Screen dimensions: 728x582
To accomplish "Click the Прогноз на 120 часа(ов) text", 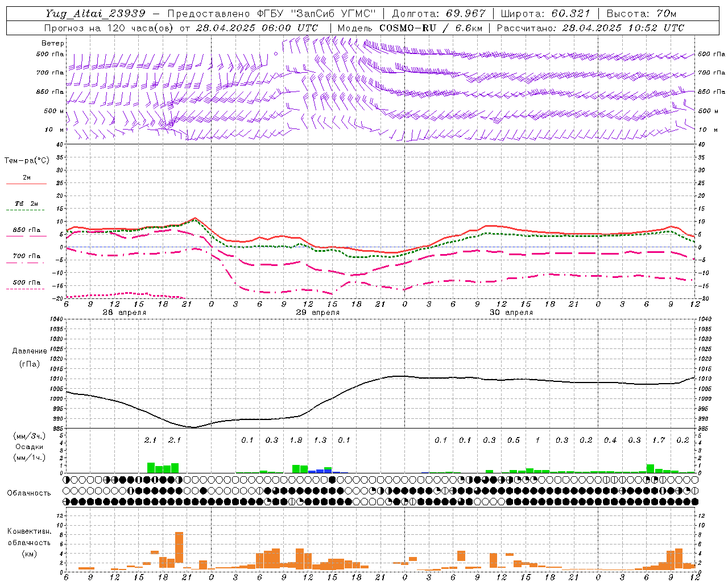I will 110,28.
